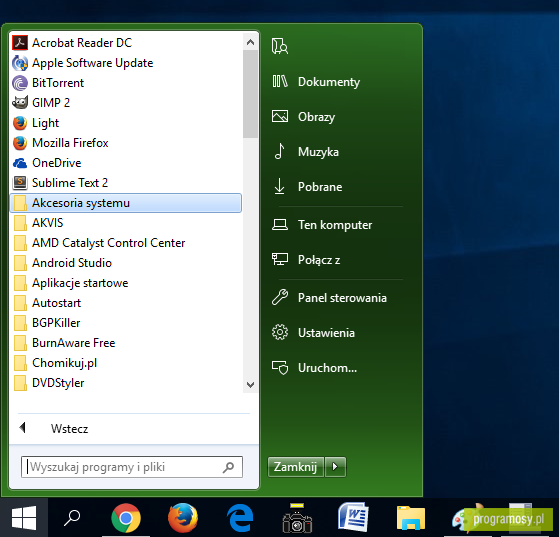Open Microsoft Edge from the taskbar
This screenshot has height=537, width=559.
click(240, 518)
